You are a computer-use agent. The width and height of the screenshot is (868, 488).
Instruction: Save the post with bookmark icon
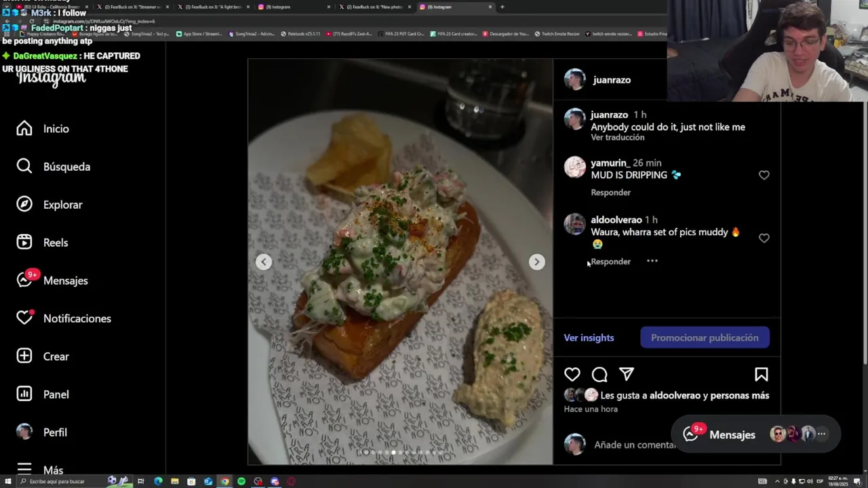(x=762, y=374)
